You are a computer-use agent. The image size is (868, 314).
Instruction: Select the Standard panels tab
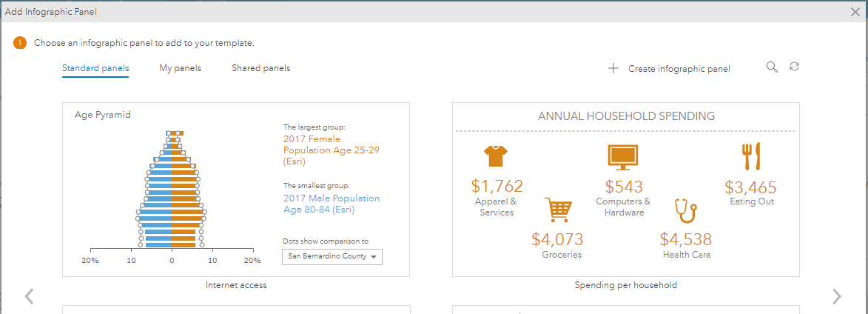pyautogui.click(x=95, y=68)
